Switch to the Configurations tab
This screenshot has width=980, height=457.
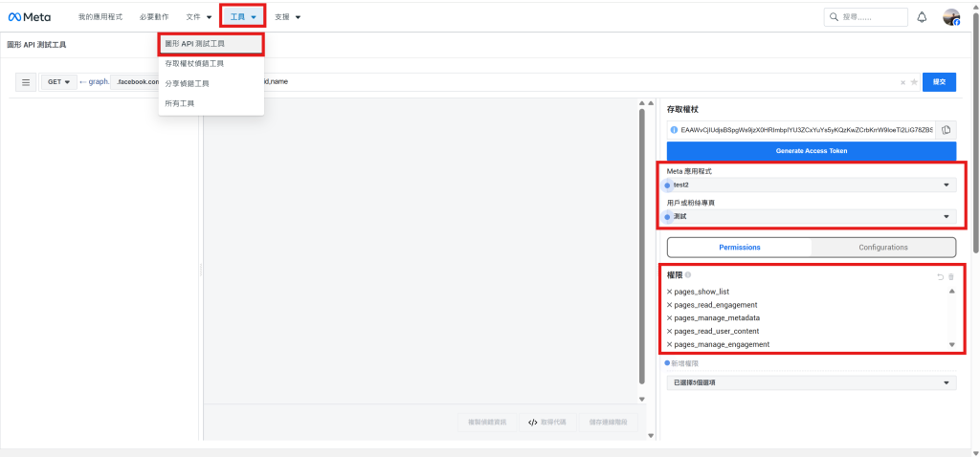click(x=883, y=248)
